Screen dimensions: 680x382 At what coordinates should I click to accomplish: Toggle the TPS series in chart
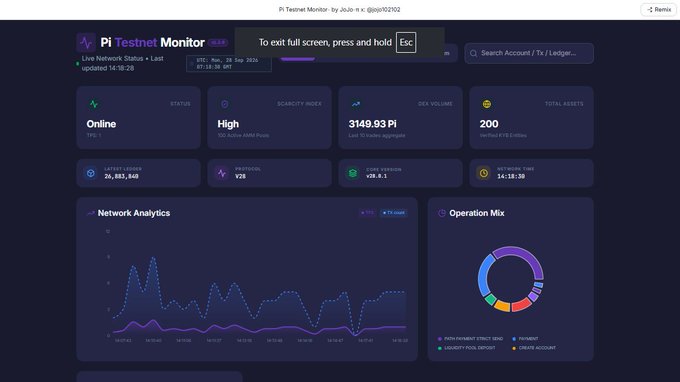[x=367, y=213]
